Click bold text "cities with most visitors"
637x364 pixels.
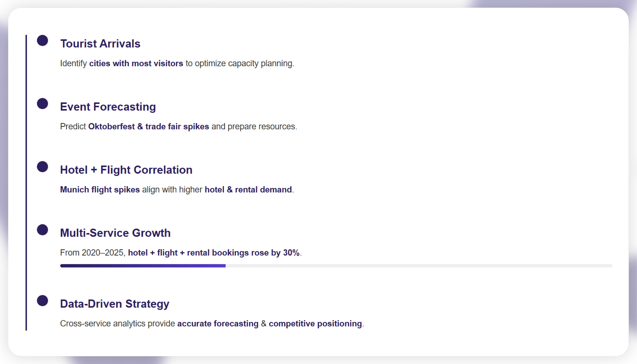click(136, 64)
